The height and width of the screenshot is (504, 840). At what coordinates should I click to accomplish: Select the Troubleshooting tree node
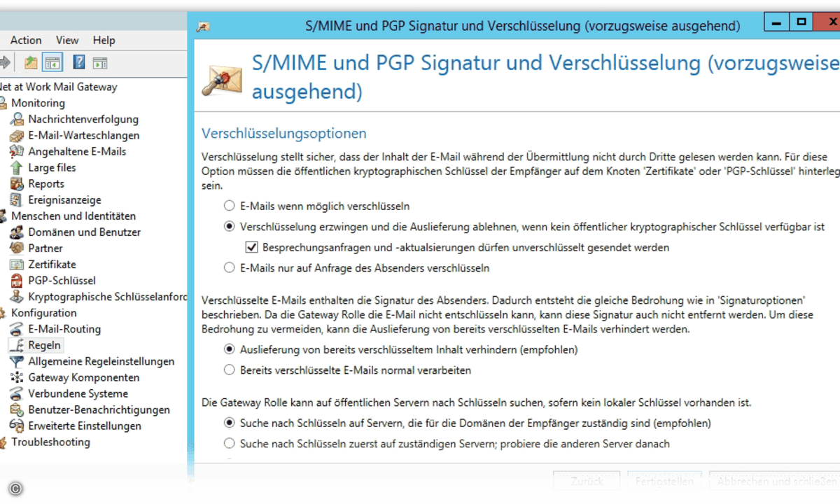coord(50,442)
